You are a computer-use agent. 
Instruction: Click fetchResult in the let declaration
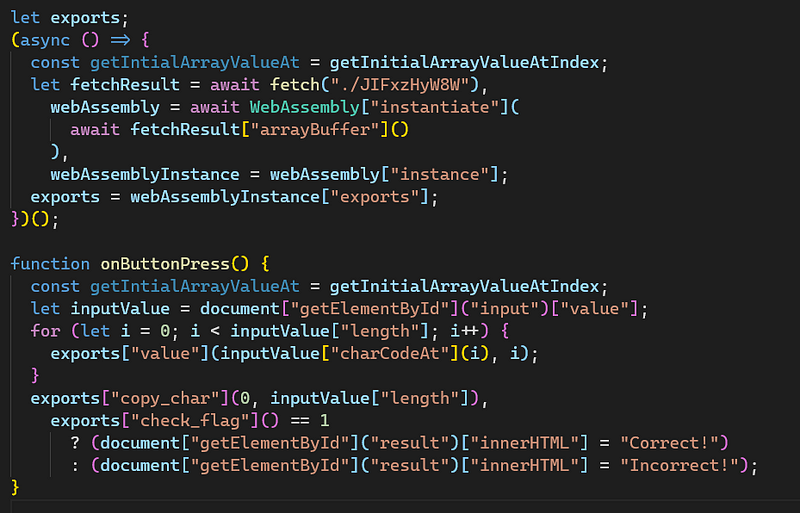pos(125,85)
